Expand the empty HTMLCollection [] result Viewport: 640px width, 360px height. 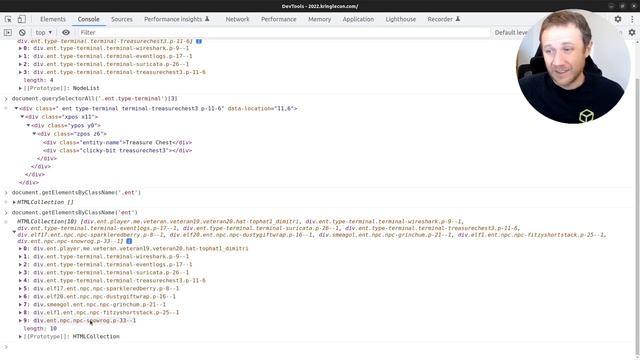pos(14,202)
